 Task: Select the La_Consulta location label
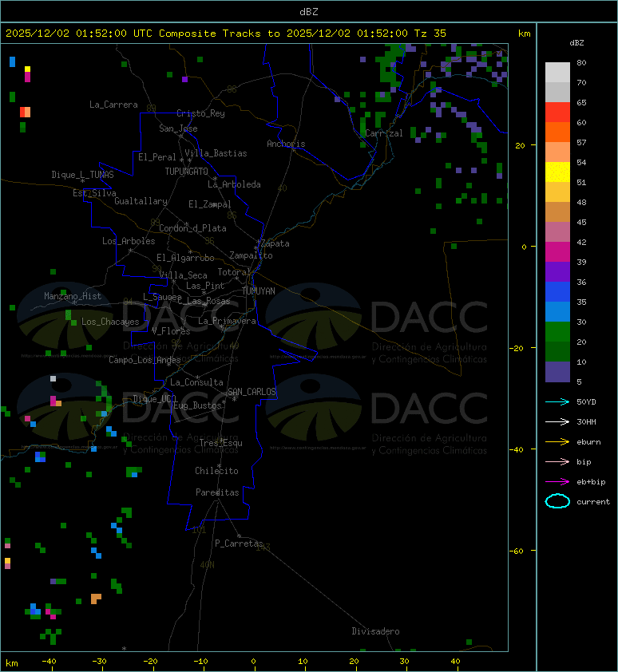(x=196, y=382)
